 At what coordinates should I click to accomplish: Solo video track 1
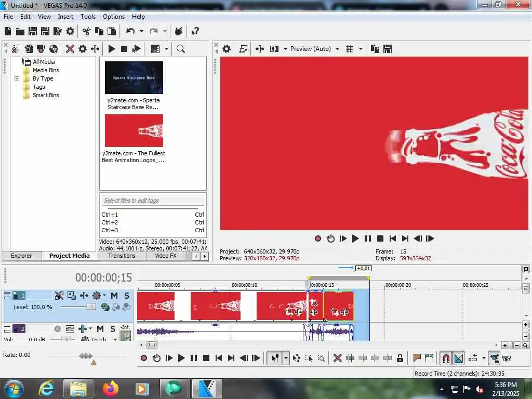pyautogui.click(x=127, y=296)
